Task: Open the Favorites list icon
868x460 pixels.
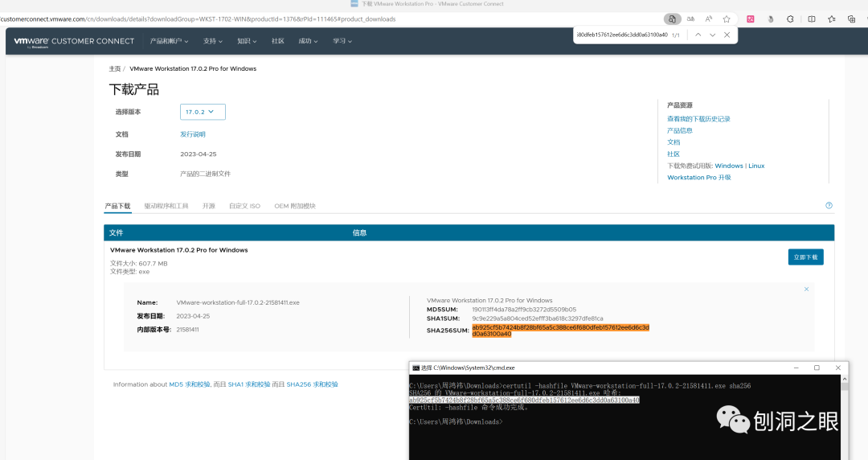Action: coord(832,18)
